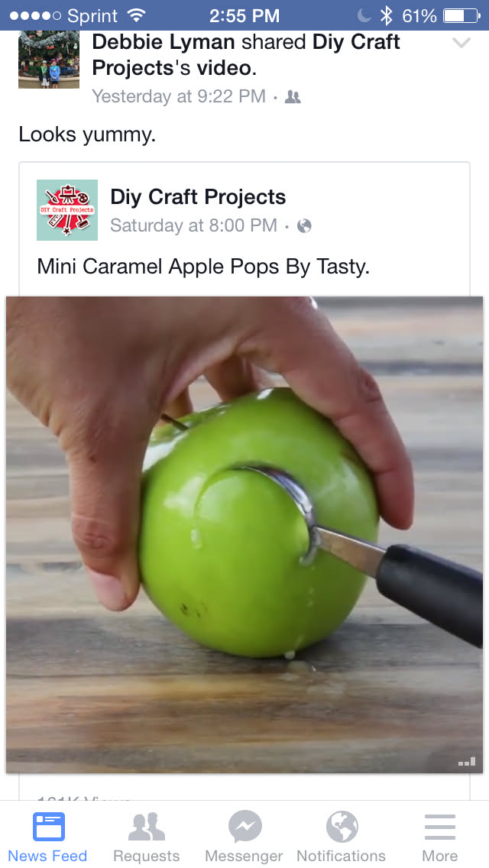Tap the public globe privacy icon
This screenshot has height=868, width=489.
304,226
